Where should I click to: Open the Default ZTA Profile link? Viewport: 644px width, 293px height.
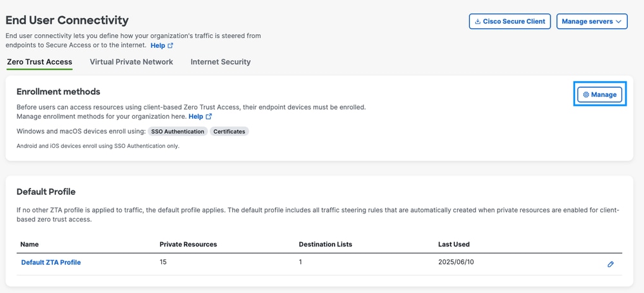pos(51,263)
